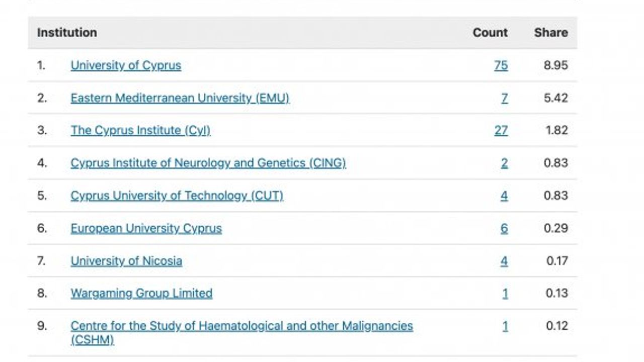644x362 pixels.
Task: Click count 1 in the CSHM row
Action: (505, 326)
